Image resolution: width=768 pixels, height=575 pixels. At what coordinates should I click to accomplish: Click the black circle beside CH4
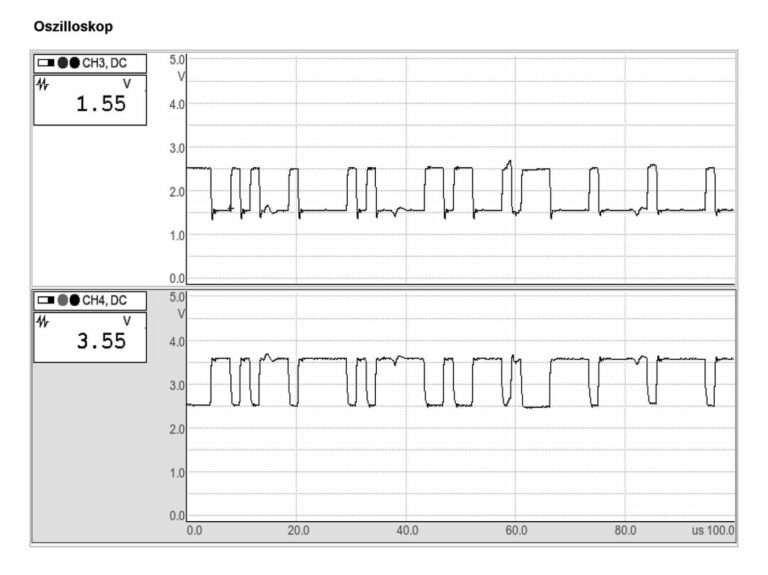74,300
